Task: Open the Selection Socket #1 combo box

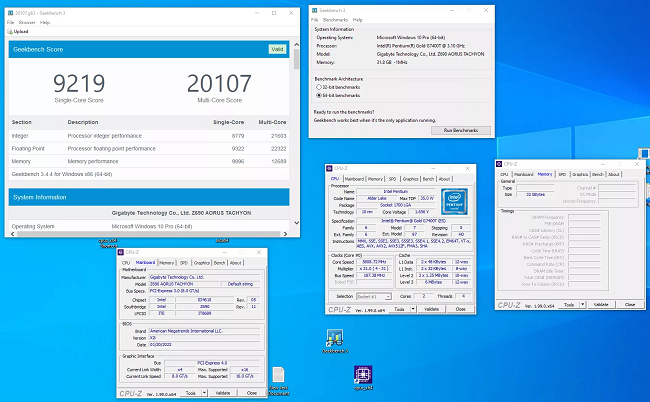Action: pos(374,296)
